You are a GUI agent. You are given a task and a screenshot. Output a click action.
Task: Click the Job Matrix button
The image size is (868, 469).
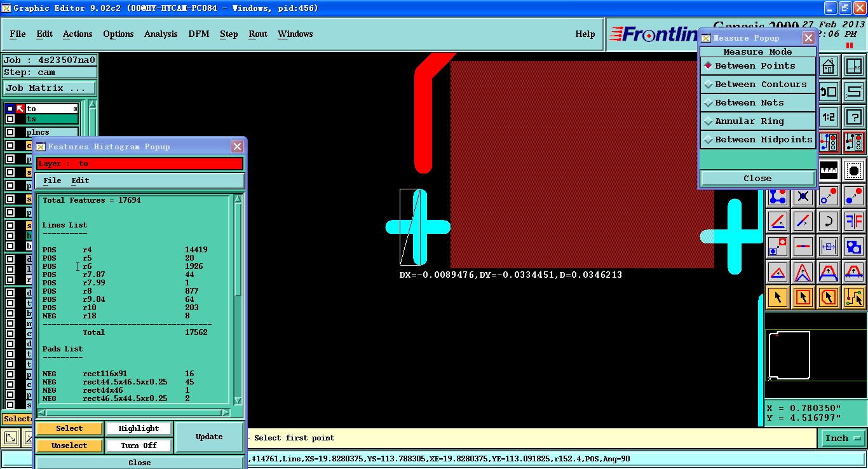tap(50, 88)
